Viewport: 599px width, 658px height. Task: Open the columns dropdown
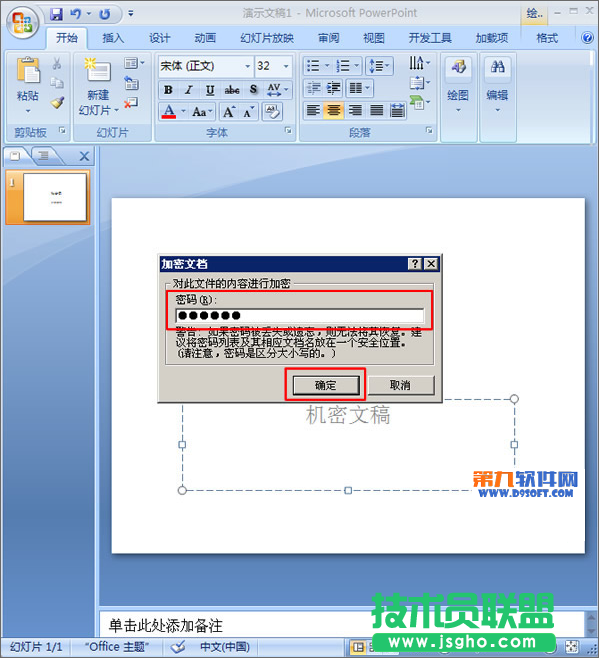359,88
